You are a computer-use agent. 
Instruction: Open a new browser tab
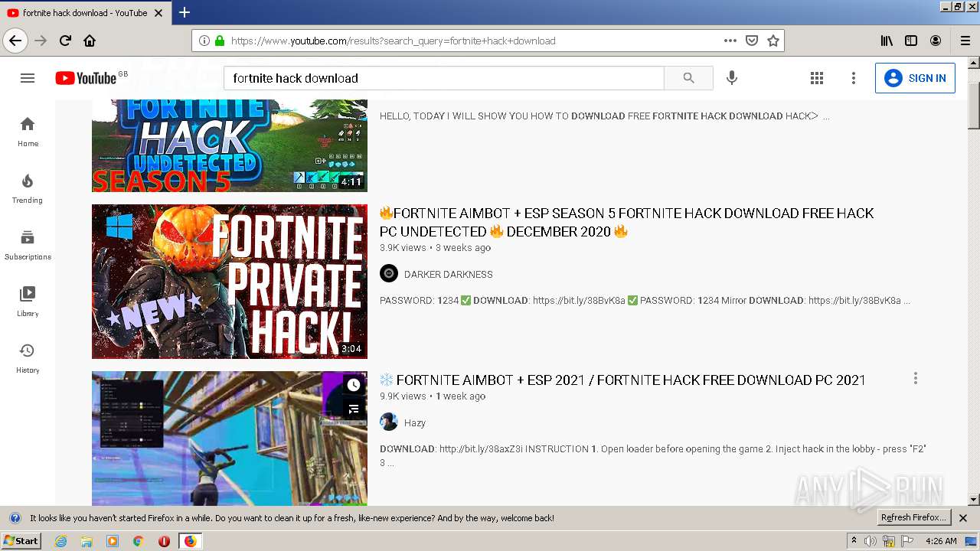pos(185,12)
